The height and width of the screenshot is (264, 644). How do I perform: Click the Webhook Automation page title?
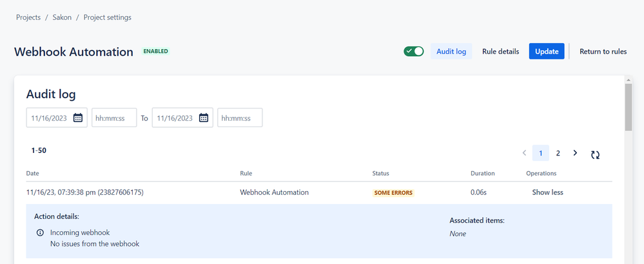(73, 52)
